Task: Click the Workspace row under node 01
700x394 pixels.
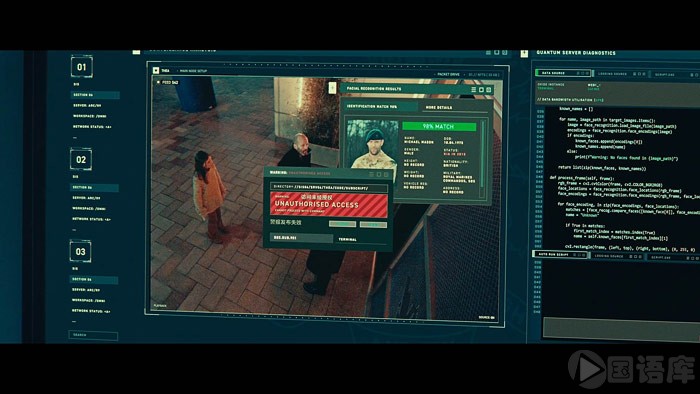Action: pyautogui.click(x=89, y=116)
